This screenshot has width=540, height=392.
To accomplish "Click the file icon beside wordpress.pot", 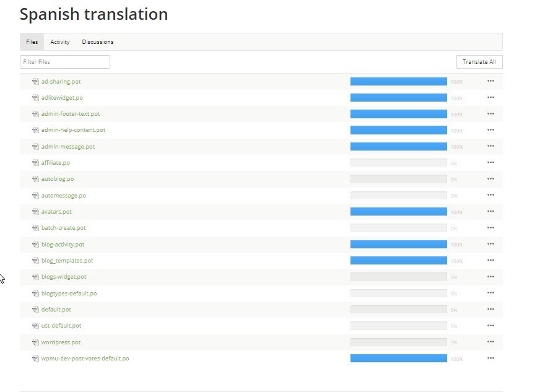I will point(35,342).
